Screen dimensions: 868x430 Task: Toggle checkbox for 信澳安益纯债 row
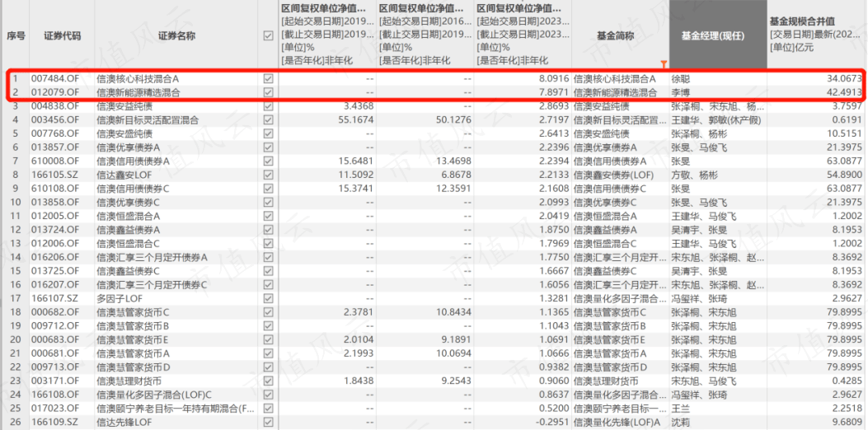pyautogui.click(x=267, y=106)
